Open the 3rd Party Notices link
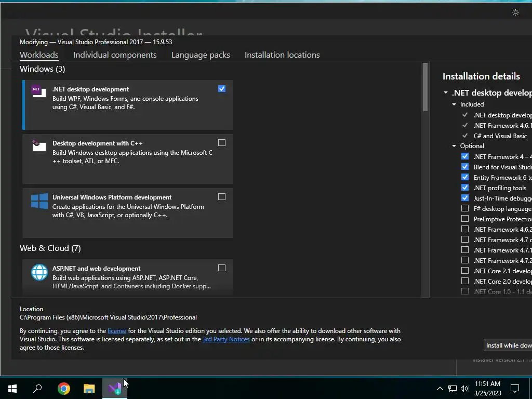 coord(226,339)
